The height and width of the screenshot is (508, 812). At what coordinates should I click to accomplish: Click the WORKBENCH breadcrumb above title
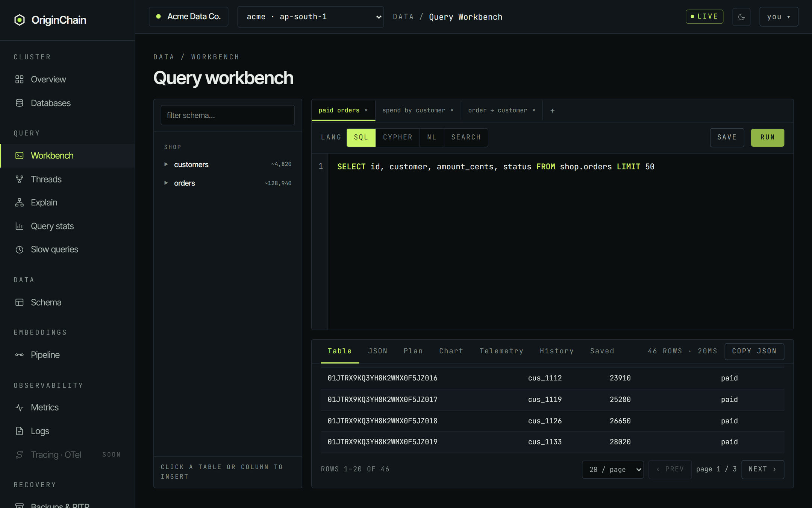click(x=215, y=57)
